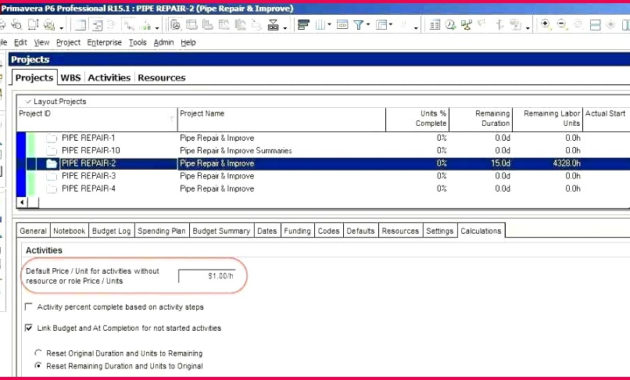Collapse the Layout Projects chevron
The height and width of the screenshot is (380, 630).
(28, 102)
